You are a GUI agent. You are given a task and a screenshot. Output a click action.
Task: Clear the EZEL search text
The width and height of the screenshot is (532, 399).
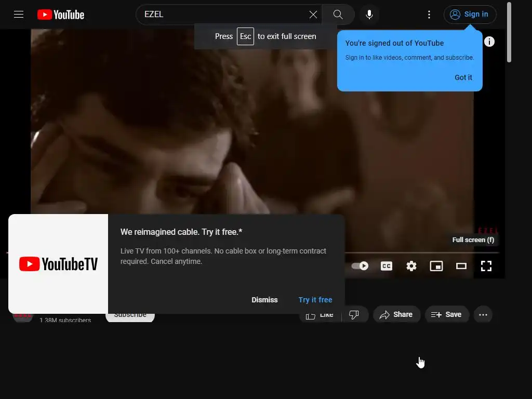tap(313, 15)
